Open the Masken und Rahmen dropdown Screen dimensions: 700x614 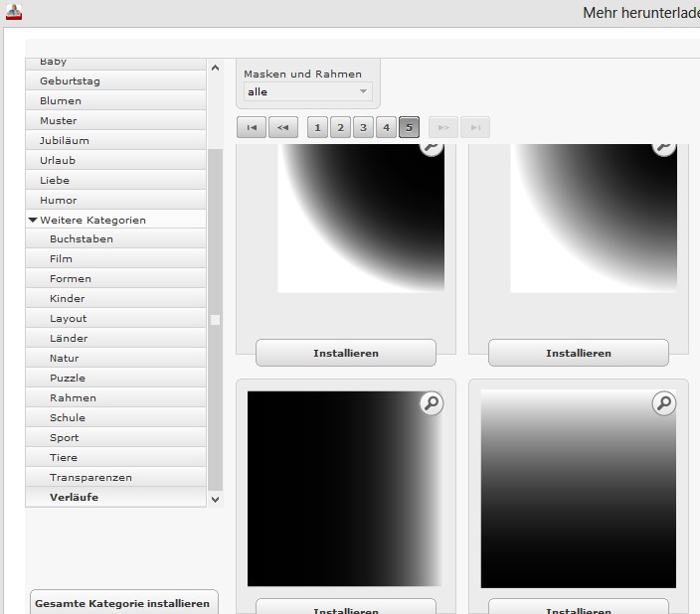point(307,92)
